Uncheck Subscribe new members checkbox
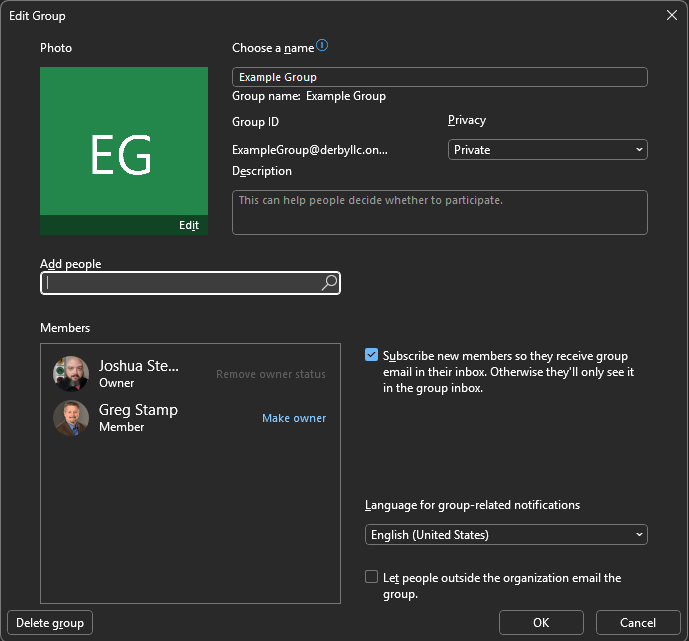 coord(372,355)
